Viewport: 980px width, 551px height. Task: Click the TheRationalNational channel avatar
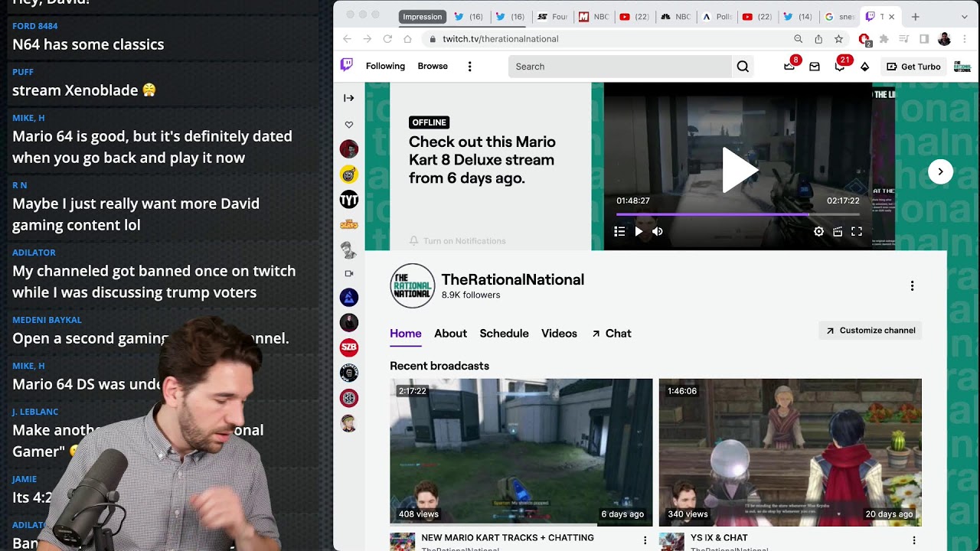click(413, 285)
